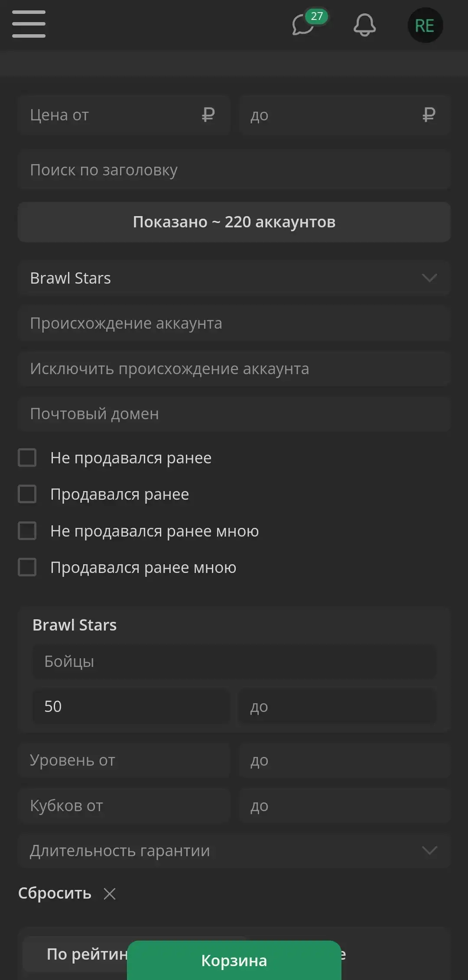Click Показано ~ 220 аккаунтов button

234,222
